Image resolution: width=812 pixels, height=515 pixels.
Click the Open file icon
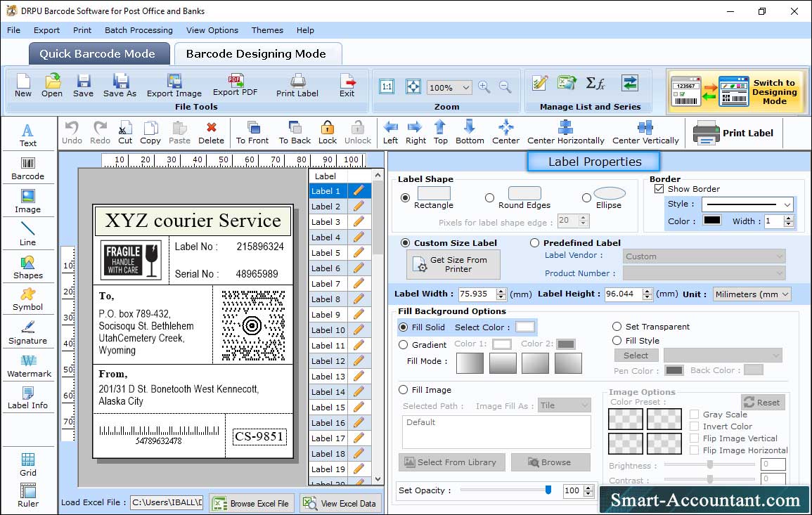pyautogui.click(x=52, y=86)
